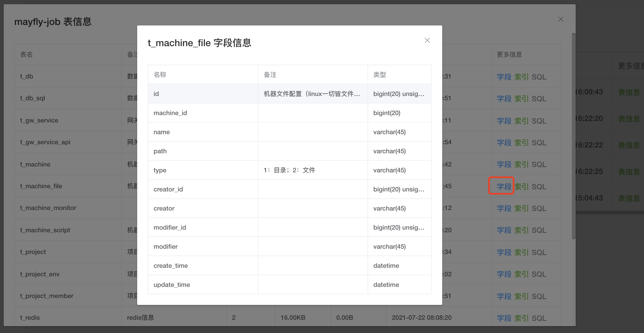Open SQL link for t_gw_service row

click(x=539, y=121)
